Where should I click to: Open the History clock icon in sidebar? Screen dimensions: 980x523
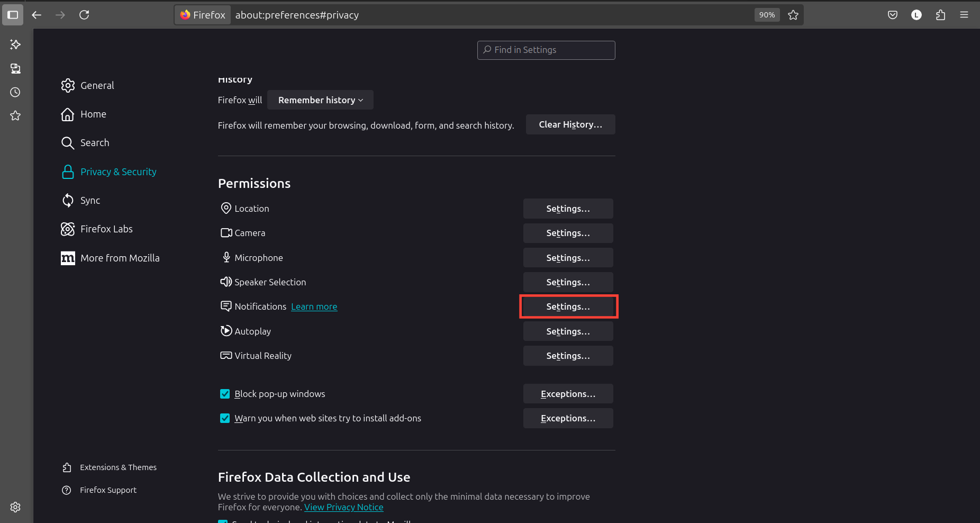[x=15, y=92]
